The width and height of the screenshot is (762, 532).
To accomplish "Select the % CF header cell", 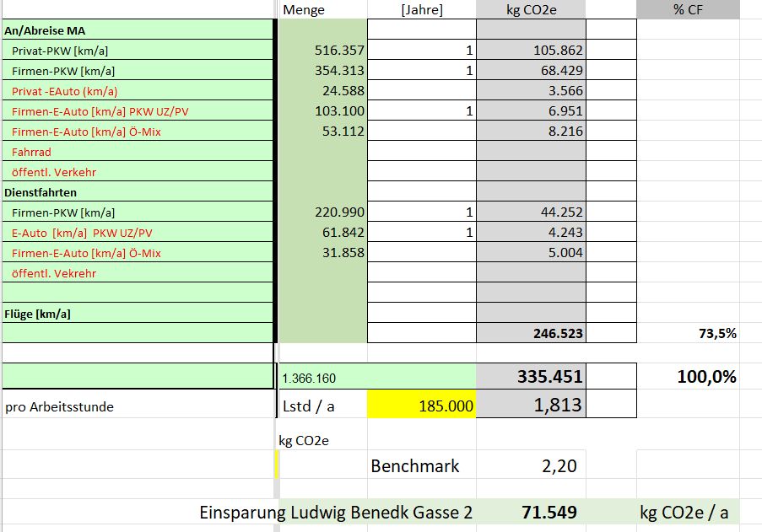I will pyautogui.click(x=688, y=10).
